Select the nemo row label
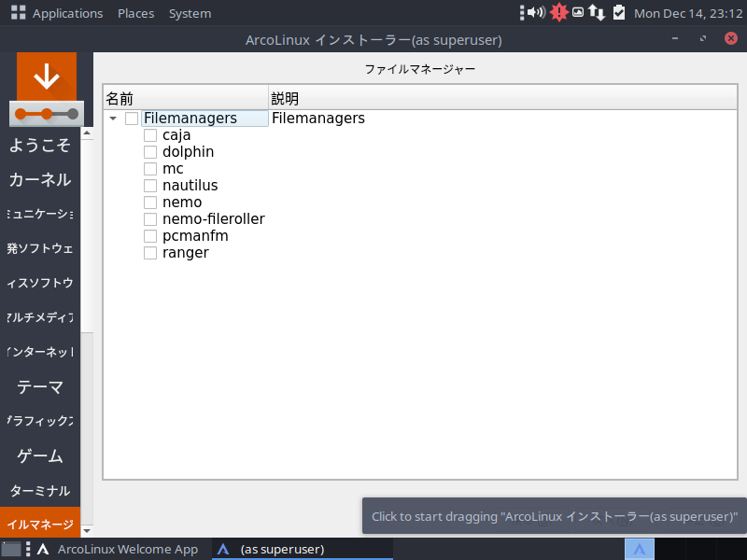 click(182, 203)
